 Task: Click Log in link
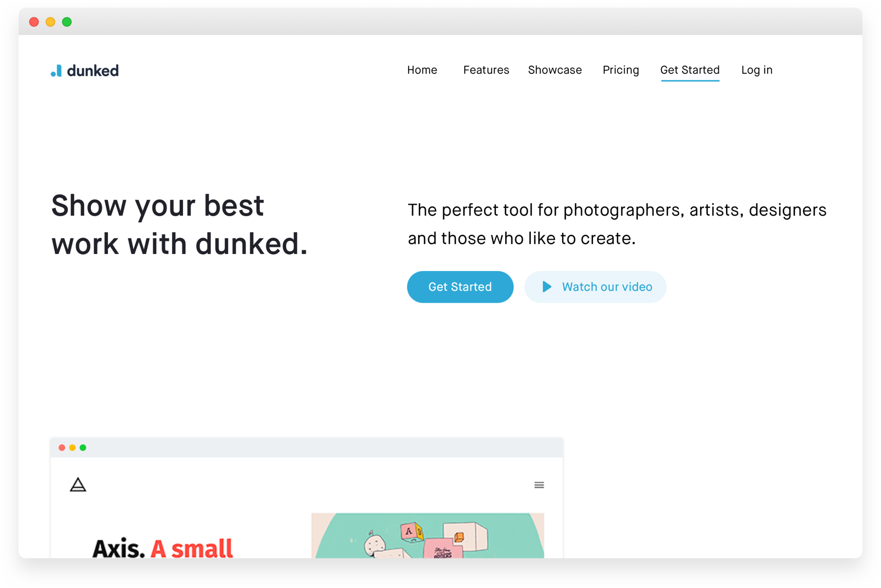757,70
